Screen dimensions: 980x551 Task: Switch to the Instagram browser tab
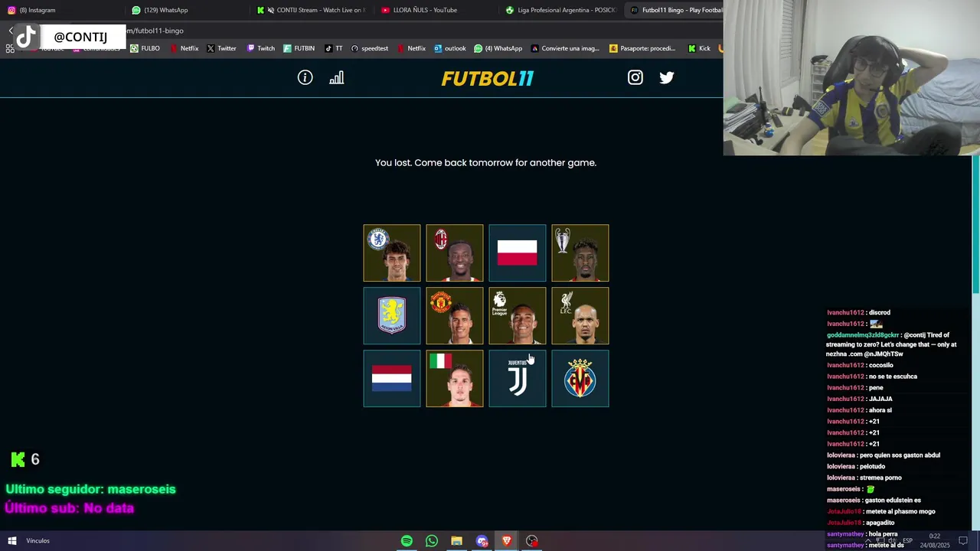(61, 10)
